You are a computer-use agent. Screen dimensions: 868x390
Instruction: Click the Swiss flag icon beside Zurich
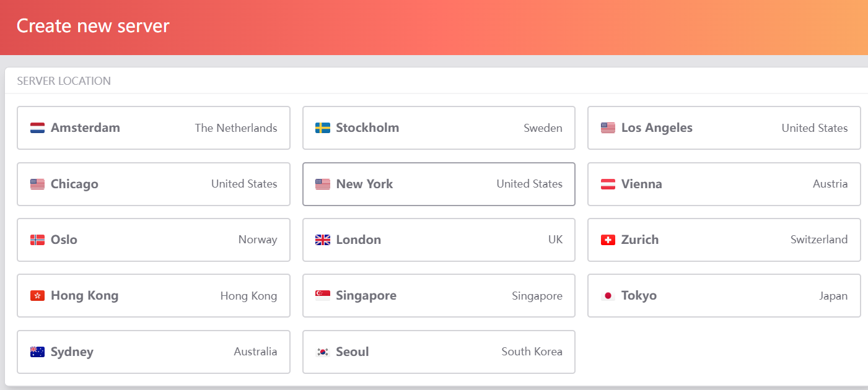point(608,240)
